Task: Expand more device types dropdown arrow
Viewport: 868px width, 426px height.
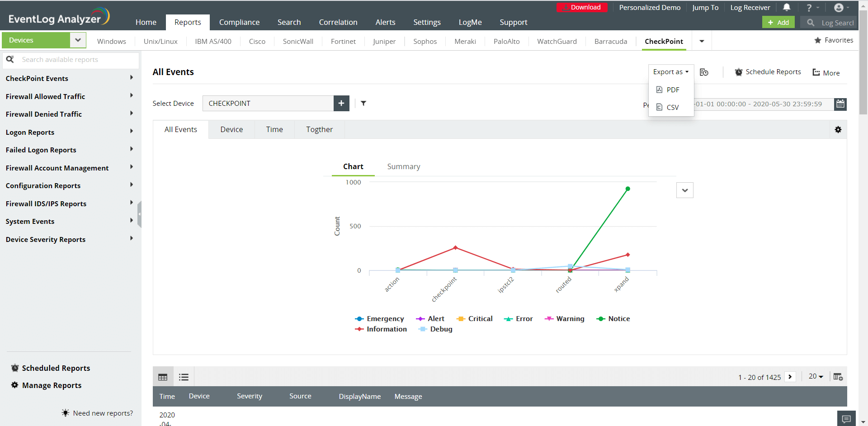Action: tap(702, 41)
